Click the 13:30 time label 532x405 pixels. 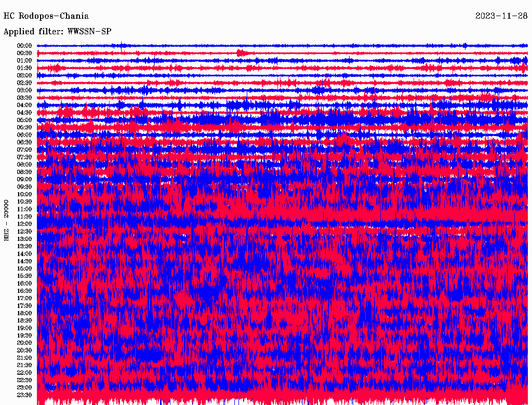[24, 246]
